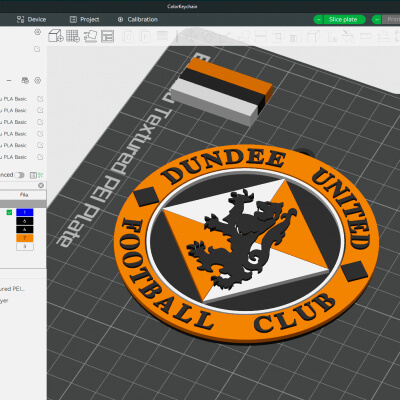Viewport: 400px width, 400px height.
Task: Click the Add object cube icon
Action: pos(56,36)
